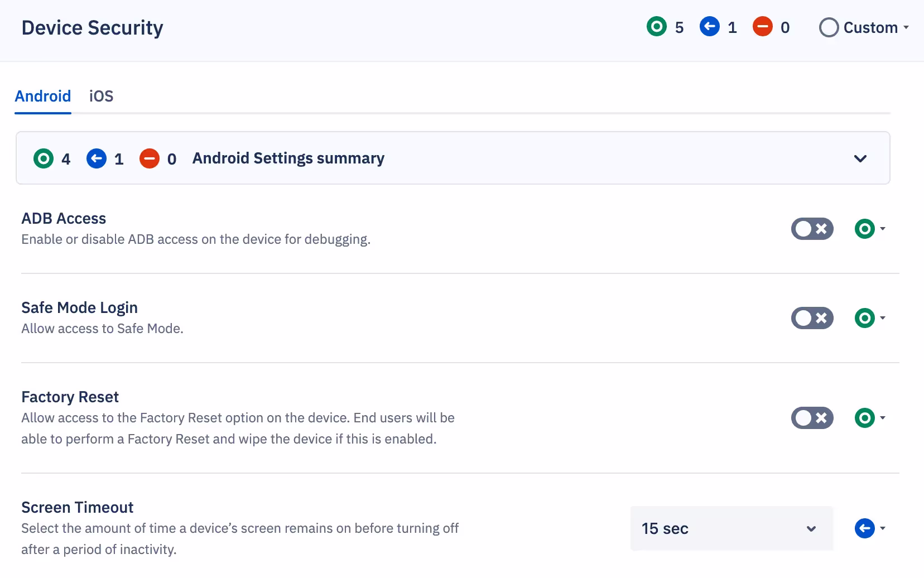Click Factory Reset green status icon
Image resolution: width=924 pixels, height=578 pixels.
[865, 418]
